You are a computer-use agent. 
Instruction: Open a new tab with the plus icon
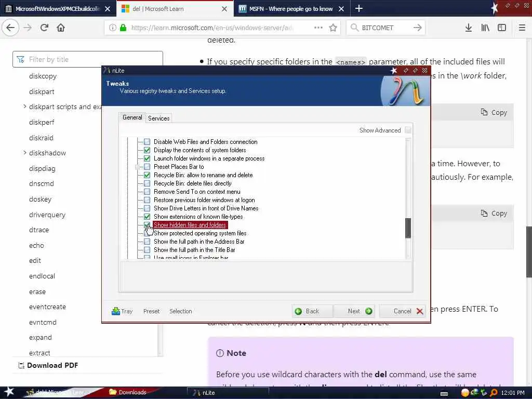click(358, 8)
